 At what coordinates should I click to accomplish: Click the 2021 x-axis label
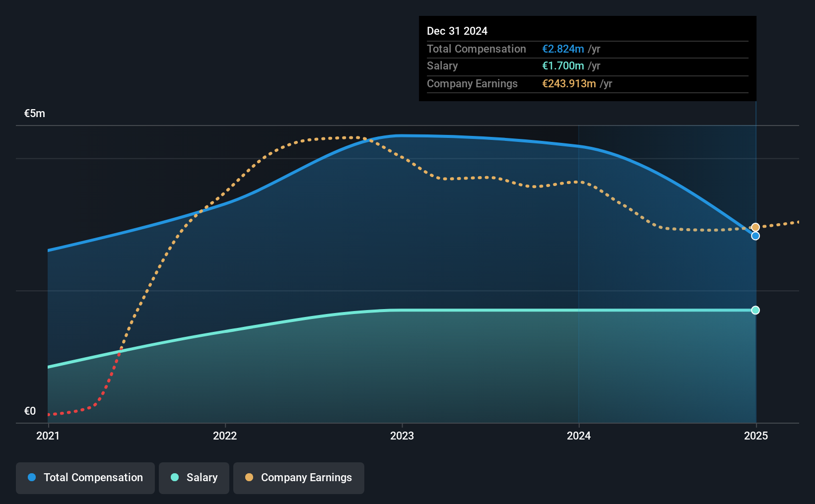click(x=48, y=436)
